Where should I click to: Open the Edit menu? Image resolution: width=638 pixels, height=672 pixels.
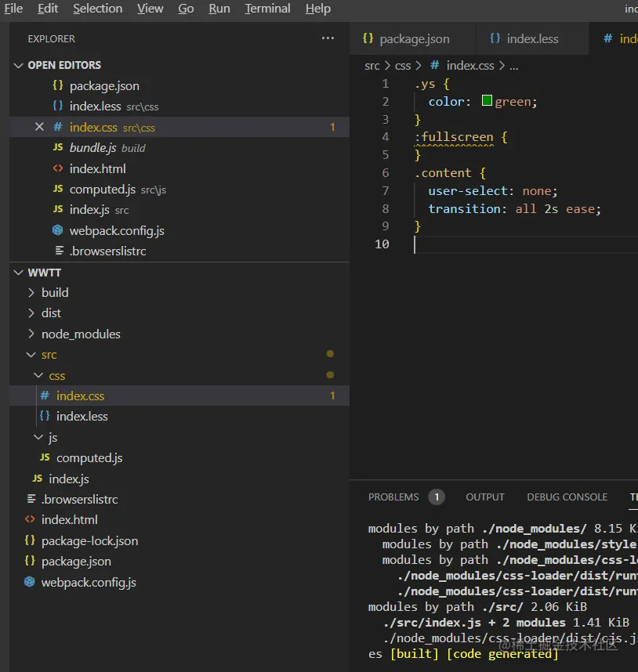point(48,9)
